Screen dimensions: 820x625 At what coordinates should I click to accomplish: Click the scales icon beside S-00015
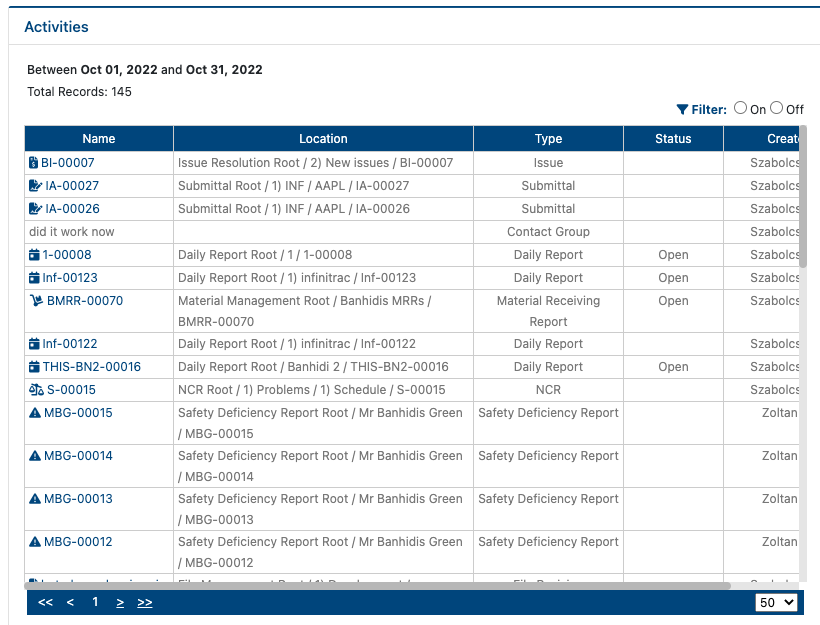(x=36, y=390)
